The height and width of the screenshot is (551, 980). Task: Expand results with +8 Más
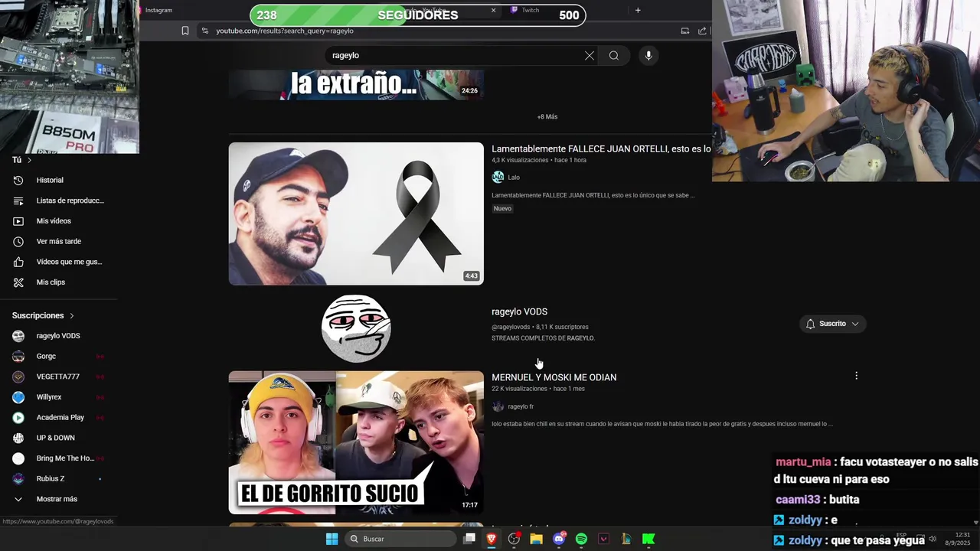[547, 117]
